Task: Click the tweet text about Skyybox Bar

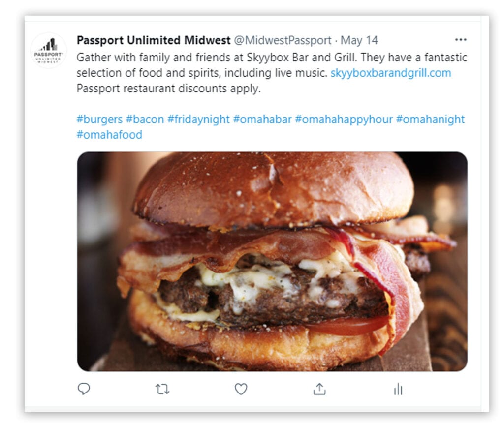Action: 272,73
